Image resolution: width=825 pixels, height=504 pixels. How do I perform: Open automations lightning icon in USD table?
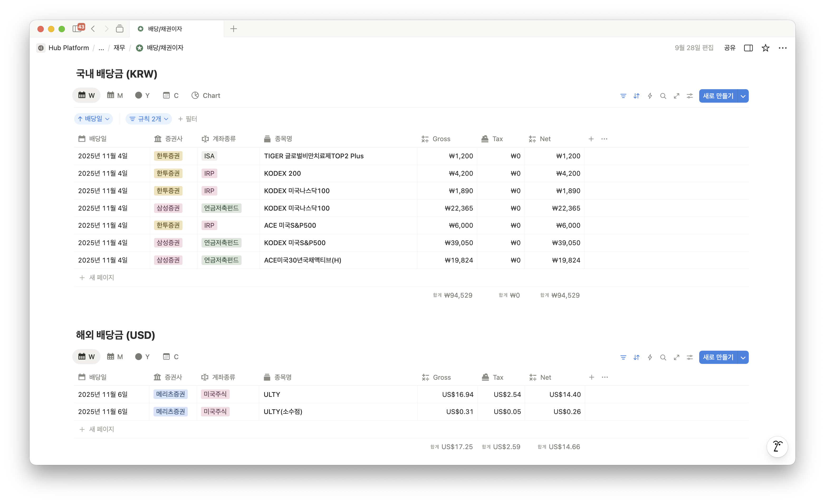coord(650,357)
